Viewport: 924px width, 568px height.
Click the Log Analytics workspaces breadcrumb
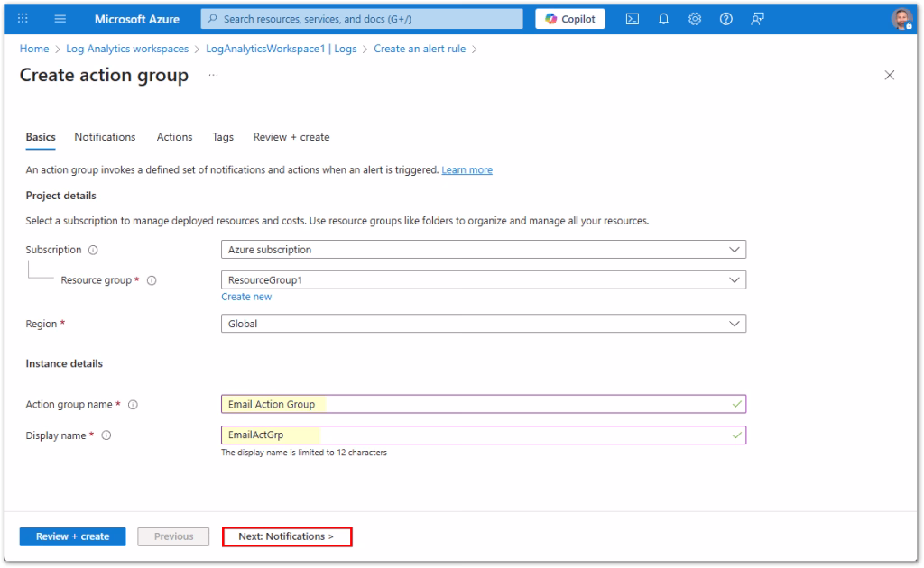[127, 49]
